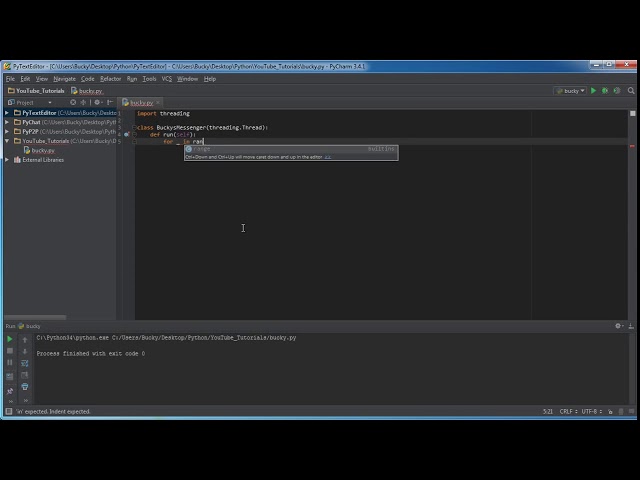The height and width of the screenshot is (480, 640).
Task: Toggle the pin tab icon in the Run panel
Action: tap(10, 391)
